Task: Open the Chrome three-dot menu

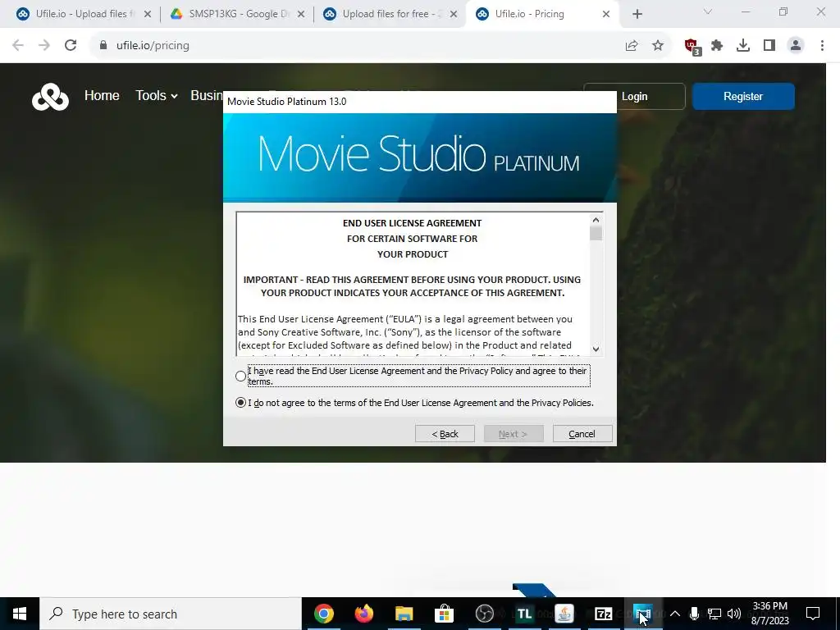Action: coord(822,46)
